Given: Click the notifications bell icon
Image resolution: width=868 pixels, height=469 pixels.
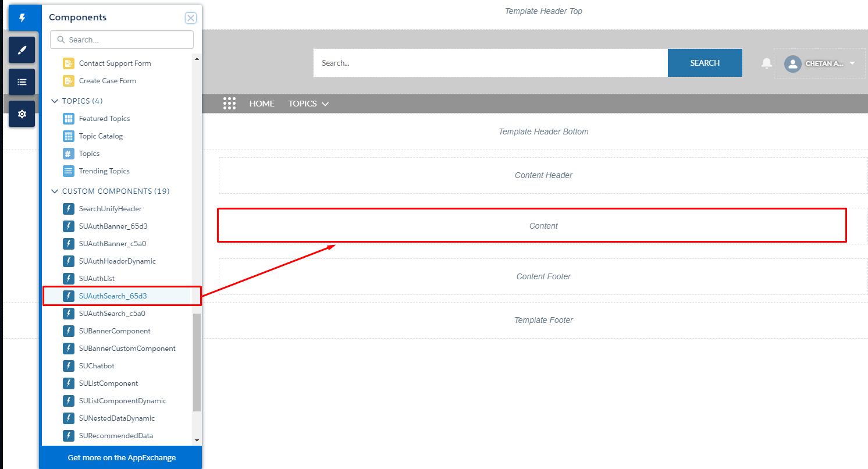Looking at the screenshot, I should point(767,63).
